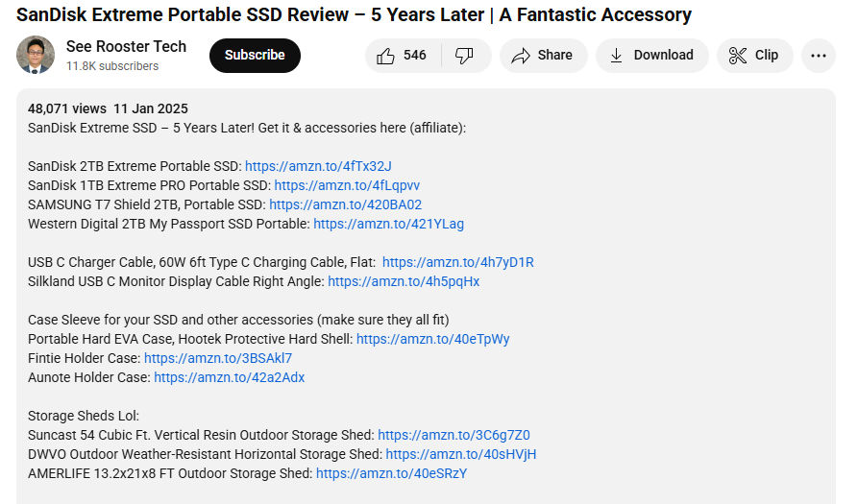Open the Hootek Protective Hard Shell link
The image size is (858, 504).
click(x=432, y=339)
